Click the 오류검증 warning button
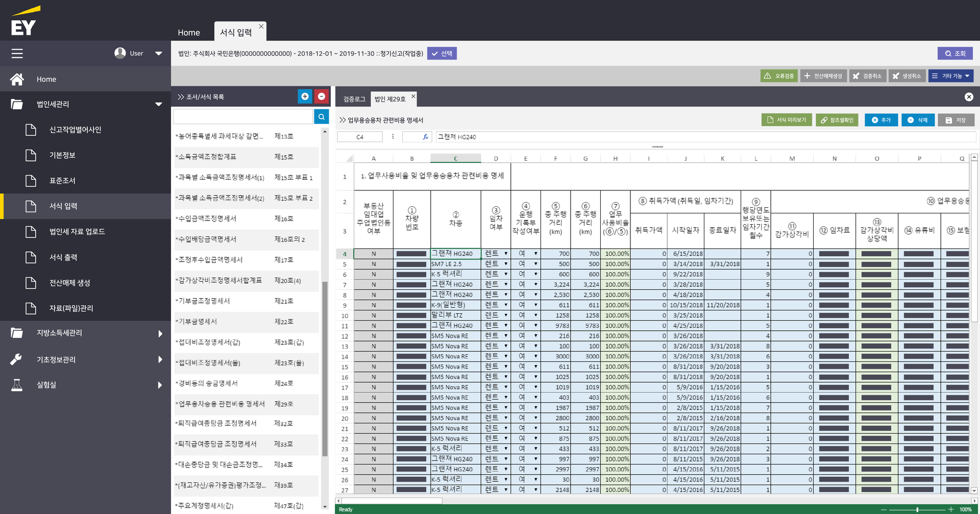 tap(779, 76)
